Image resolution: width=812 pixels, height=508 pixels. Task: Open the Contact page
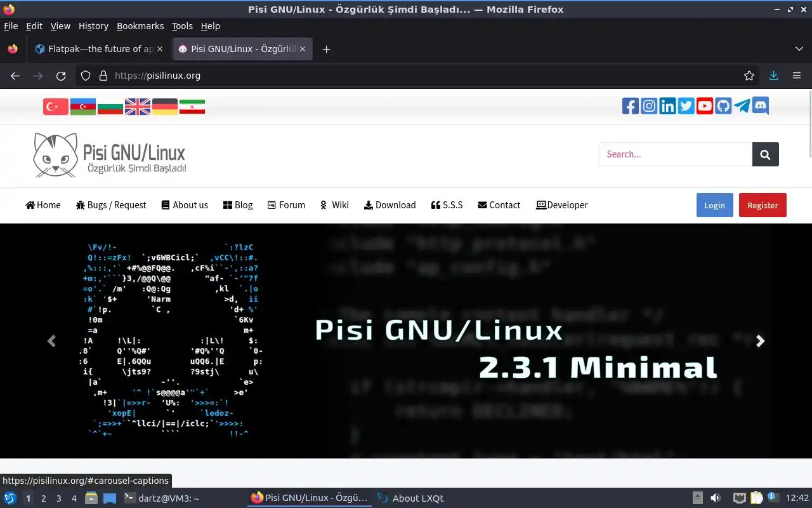point(499,205)
